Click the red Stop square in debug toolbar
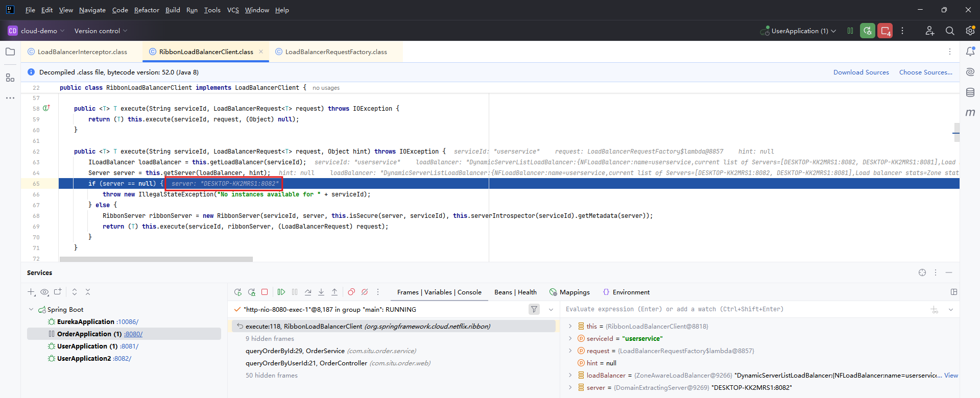The width and height of the screenshot is (980, 398). point(265,292)
